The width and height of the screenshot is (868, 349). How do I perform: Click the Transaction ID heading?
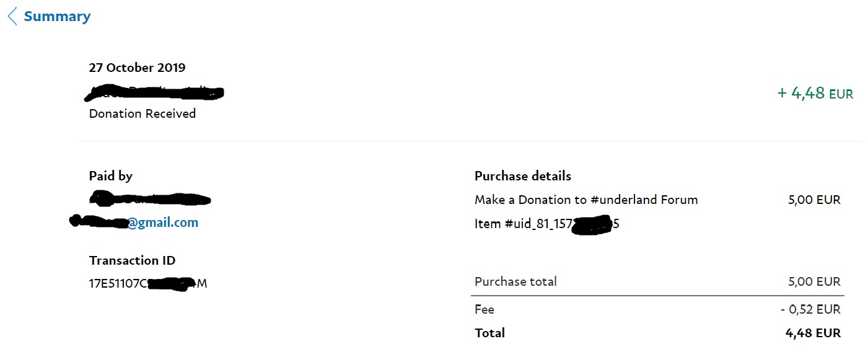pyautogui.click(x=132, y=260)
